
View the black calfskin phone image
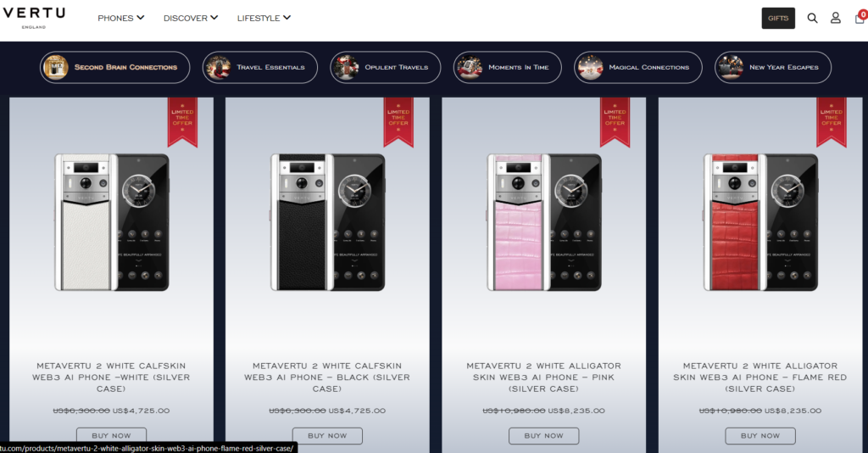(327, 222)
